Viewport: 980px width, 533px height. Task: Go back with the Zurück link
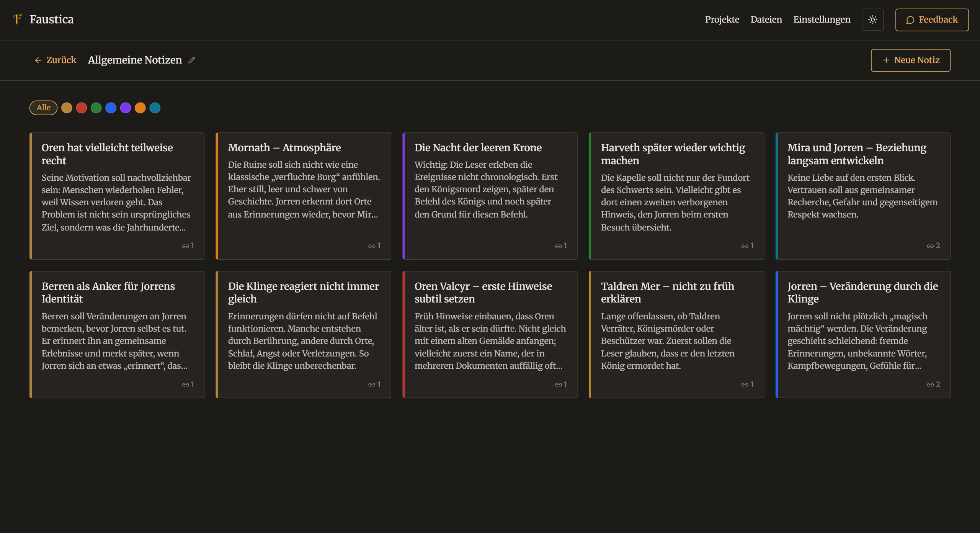pos(56,60)
